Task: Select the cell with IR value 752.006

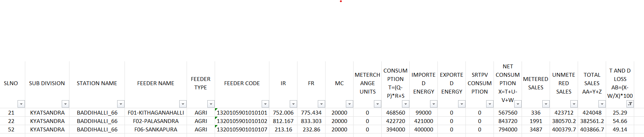Action: coord(283,113)
